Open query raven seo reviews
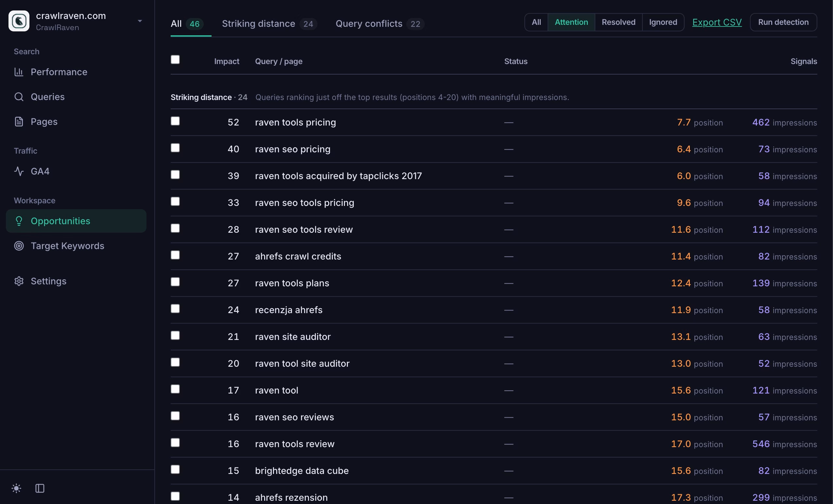This screenshot has width=833, height=504. click(295, 417)
